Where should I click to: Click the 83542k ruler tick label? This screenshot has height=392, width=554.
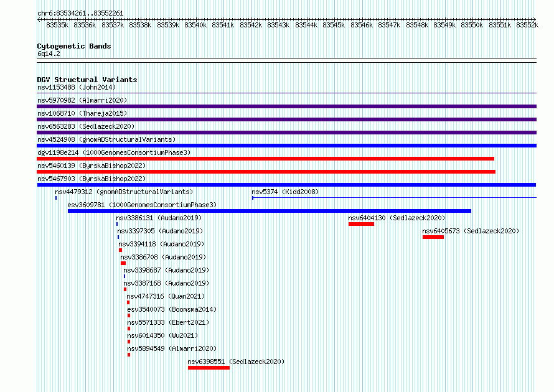[x=251, y=25]
